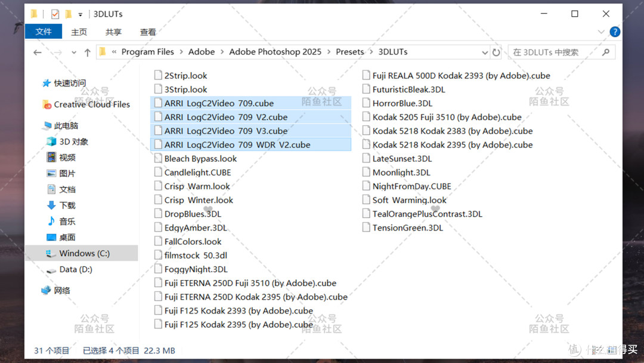Click the Back navigation arrow
This screenshot has height=363, width=644.
pos(38,52)
